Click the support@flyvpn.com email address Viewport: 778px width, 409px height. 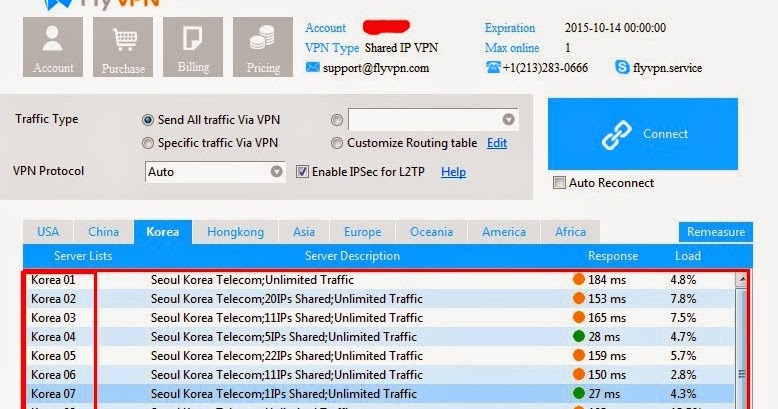pos(376,68)
